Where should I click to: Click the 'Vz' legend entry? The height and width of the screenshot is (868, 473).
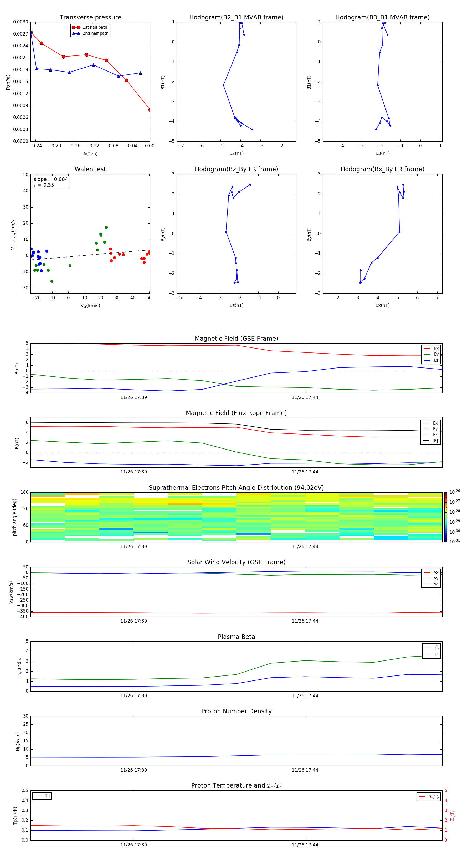coord(431,584)
